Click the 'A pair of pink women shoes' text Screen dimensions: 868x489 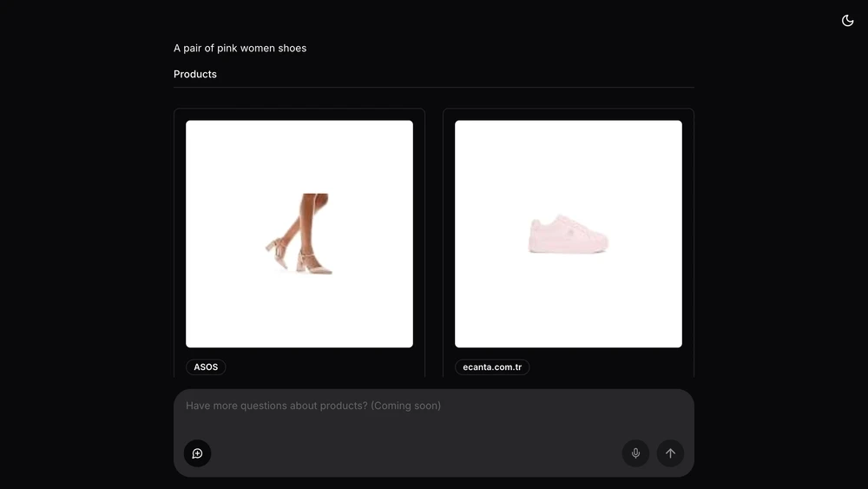pos(240,48)
